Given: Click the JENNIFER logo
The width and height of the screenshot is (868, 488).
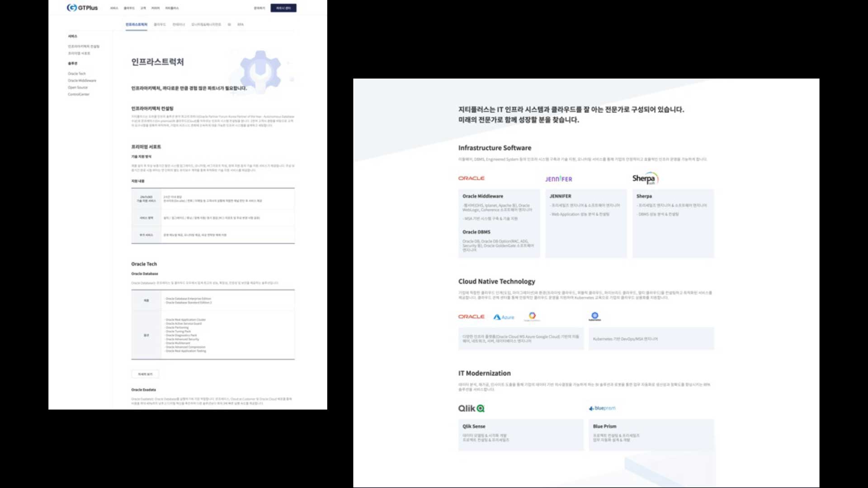Looking at the screenshot, I should tap(558, 179).
